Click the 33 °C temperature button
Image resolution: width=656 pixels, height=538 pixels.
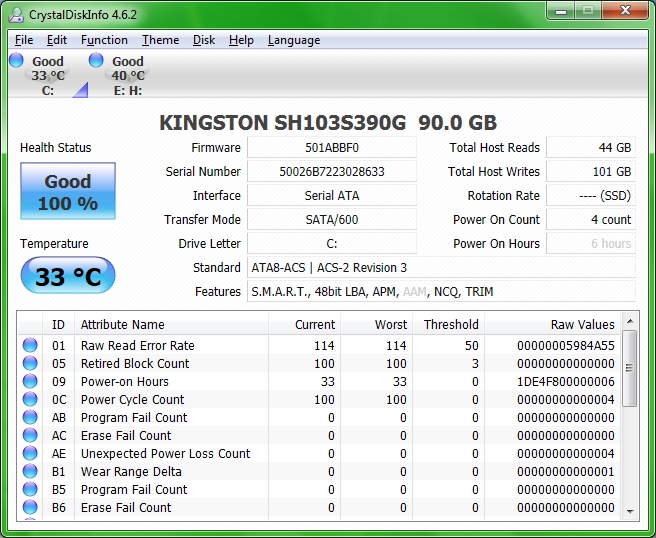coord(68,276)
